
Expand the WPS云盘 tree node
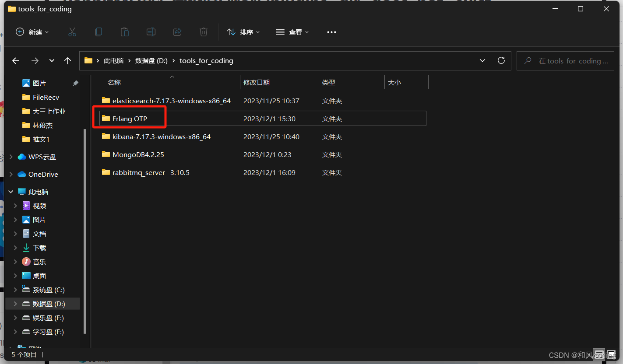coord(11,157)
